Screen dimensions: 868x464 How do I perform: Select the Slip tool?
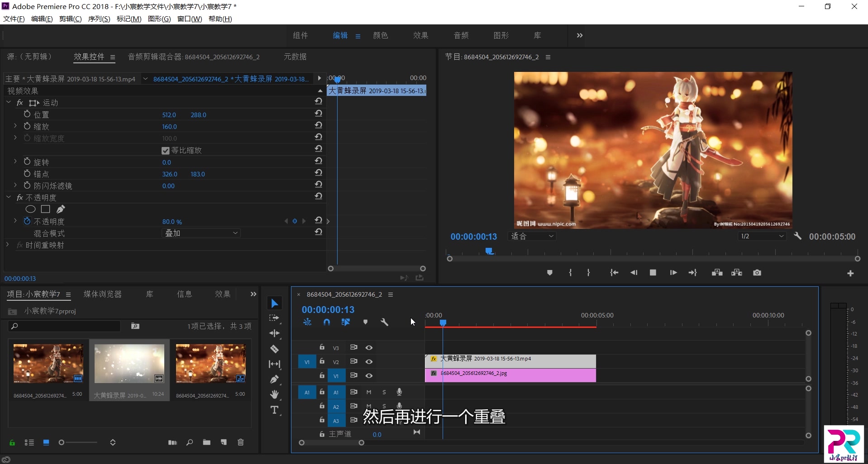(x=274, y=364)
